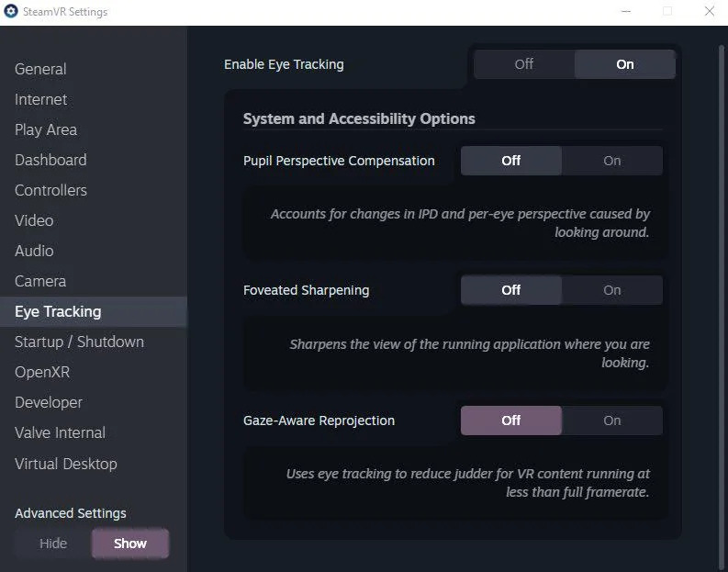Open Controllers settings page
The width and height of the screenshot is (728, 572).
[x=50, y=190]
